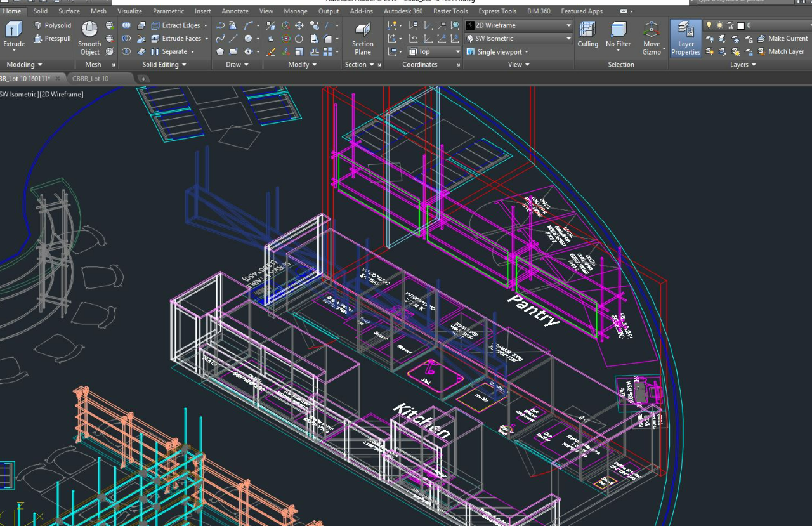Click the ribbon minimize toggle button
This screenshot has height=526, width=812.
point(625,11)
